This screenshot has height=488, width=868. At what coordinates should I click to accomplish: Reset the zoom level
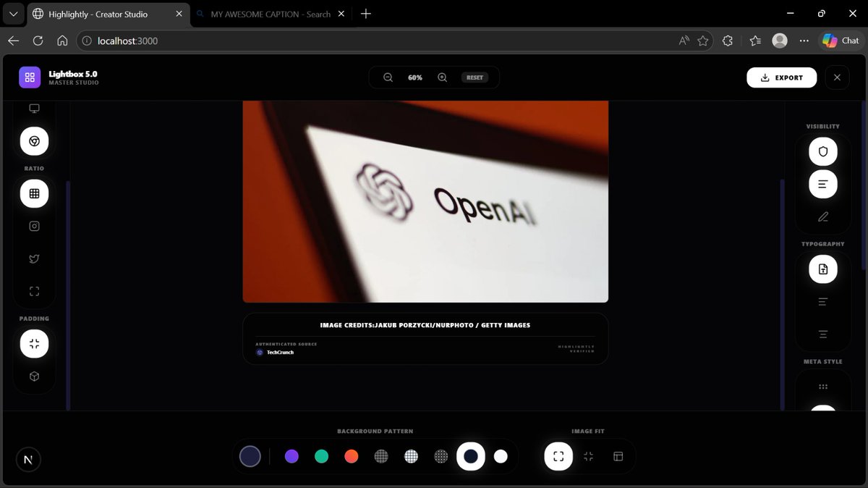click(x=475, y=77)
